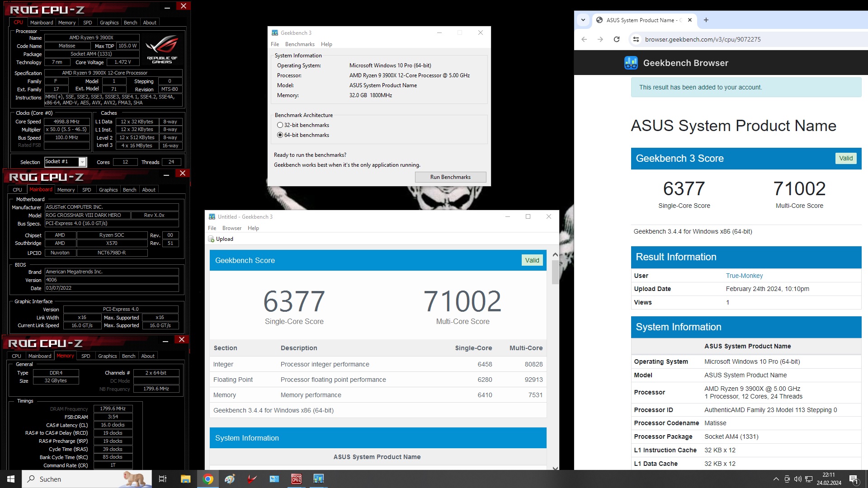Go forward in the Chrome browser
868x488 pixels.
[x=600, y=39]
